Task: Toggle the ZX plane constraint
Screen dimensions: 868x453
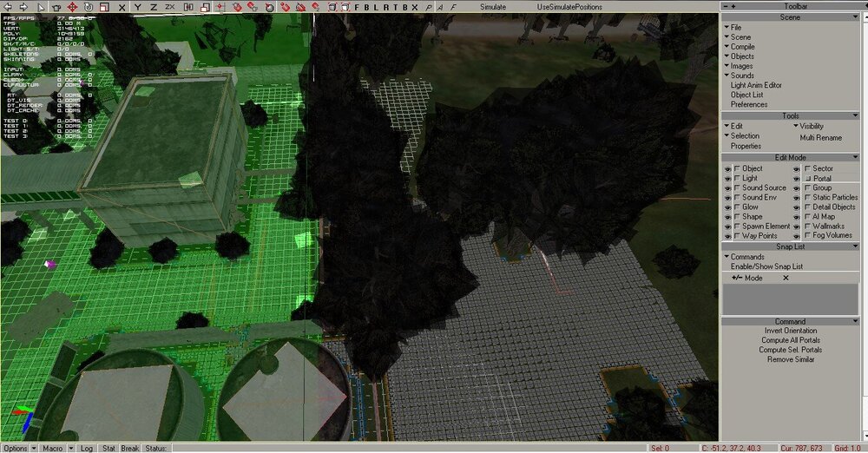Action: (x=170, y=7)
